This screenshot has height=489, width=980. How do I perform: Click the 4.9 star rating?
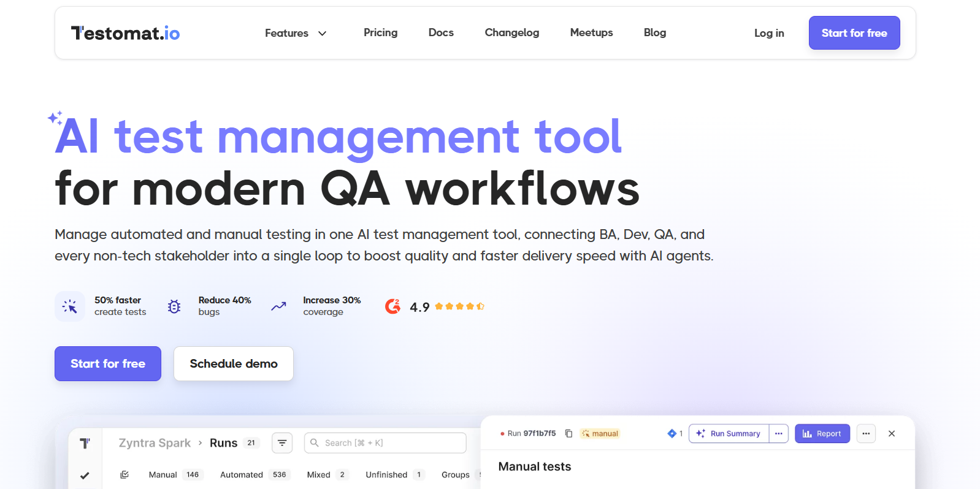pos(447,306)
